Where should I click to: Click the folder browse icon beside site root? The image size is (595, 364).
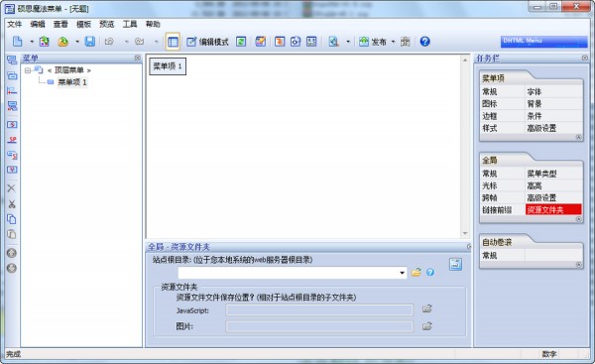click(x=416, y=272)
